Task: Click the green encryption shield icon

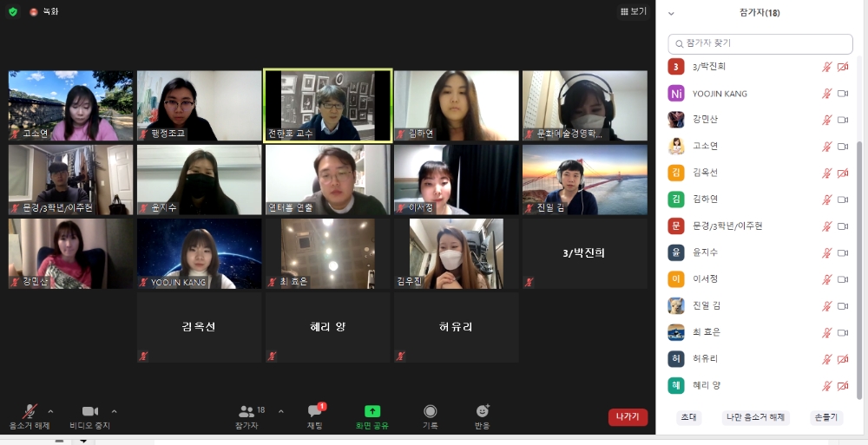Action: pos(13,11)
